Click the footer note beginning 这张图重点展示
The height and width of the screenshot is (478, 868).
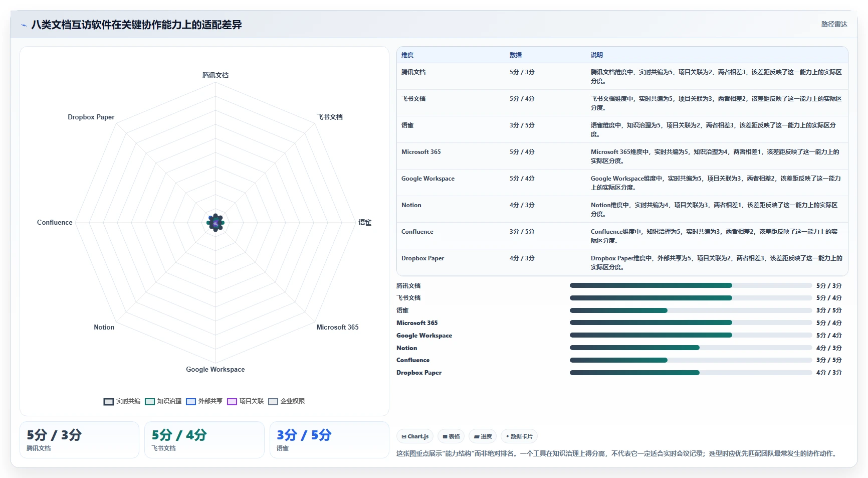617,453
